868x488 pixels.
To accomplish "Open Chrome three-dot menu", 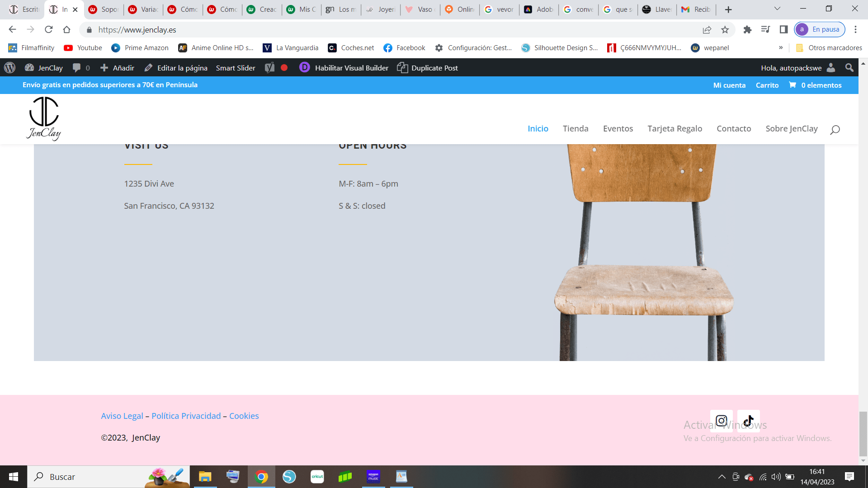I will (x=855, y=30).
